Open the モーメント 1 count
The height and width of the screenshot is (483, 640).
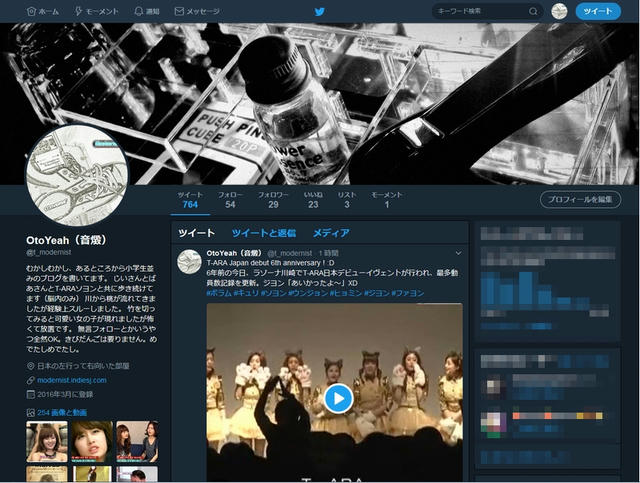(x=387, y=200)
